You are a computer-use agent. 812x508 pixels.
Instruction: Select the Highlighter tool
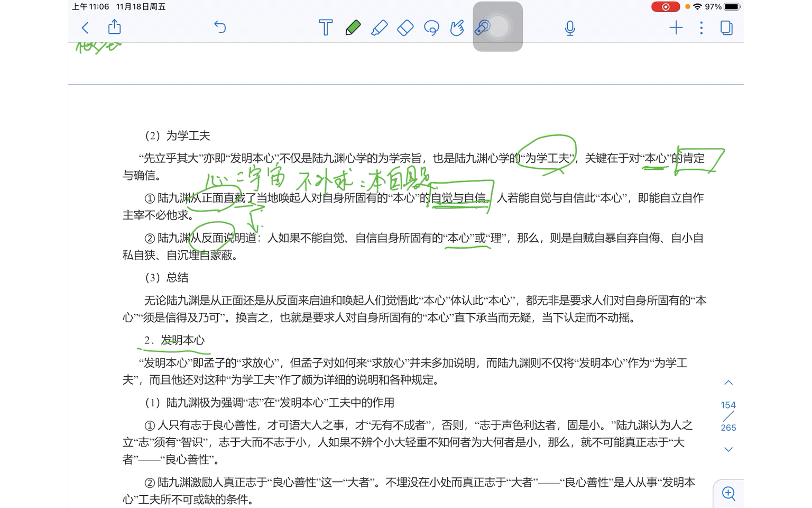[379, 28]
